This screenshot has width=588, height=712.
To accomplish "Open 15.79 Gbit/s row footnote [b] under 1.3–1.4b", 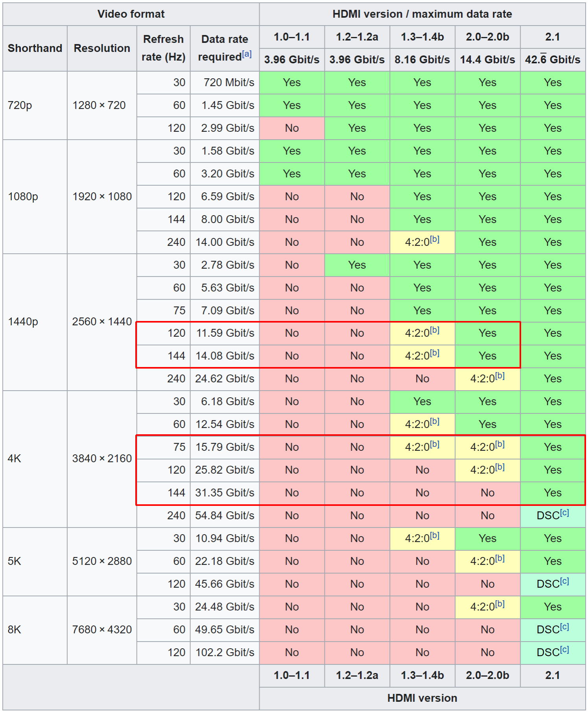I will coord(434,444).
